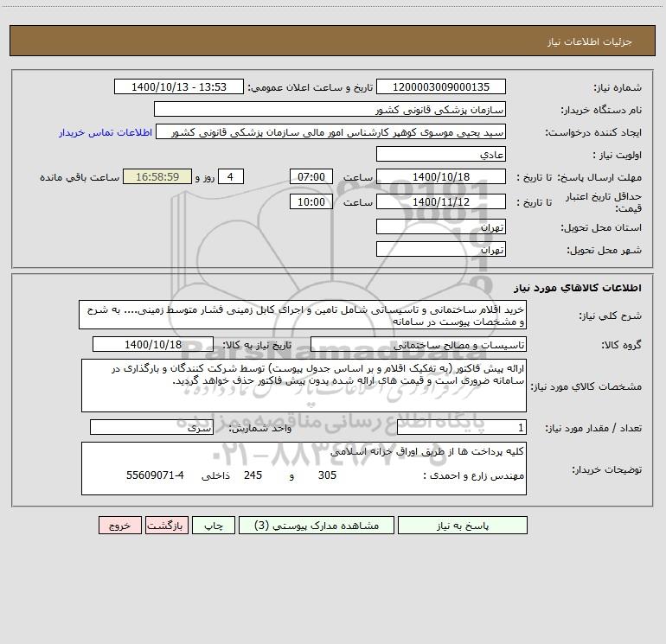Image resolution: width=666 pixels, height=644 pixels.
Task: Click the goods specifications text area
Action: click(x=304, y=386)
